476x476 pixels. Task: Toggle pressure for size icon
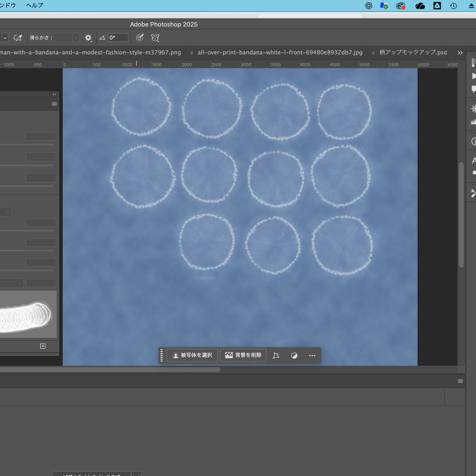click(140, 38)
